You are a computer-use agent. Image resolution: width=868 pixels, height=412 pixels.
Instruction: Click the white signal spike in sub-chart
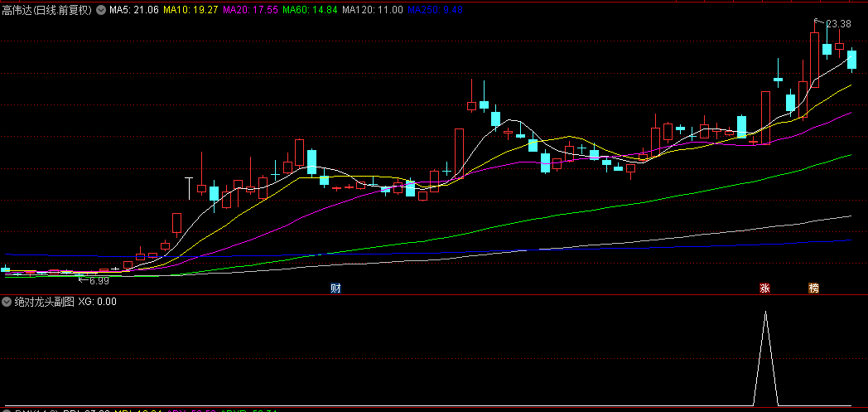[765, 358]
